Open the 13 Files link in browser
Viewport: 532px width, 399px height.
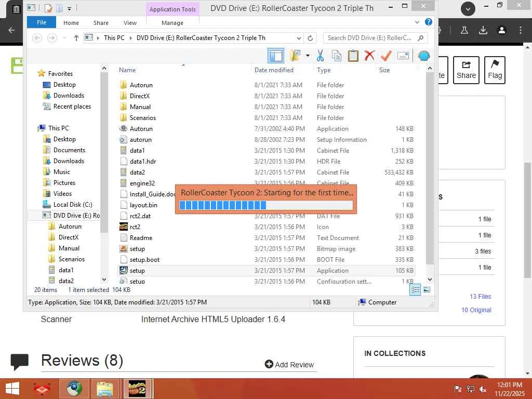(480, 297)
